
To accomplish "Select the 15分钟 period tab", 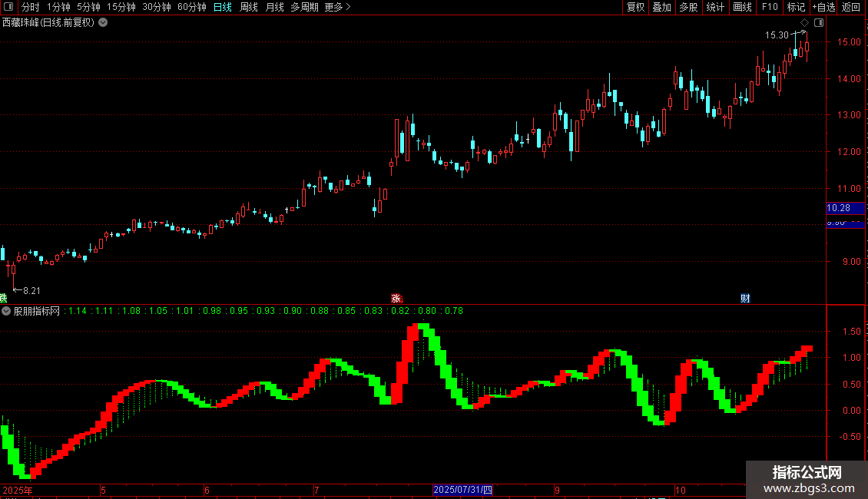I will click(121, 7).
